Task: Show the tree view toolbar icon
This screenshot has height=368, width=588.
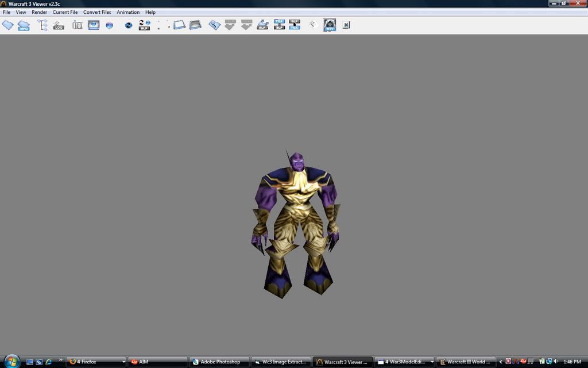Action: (42, 25)
